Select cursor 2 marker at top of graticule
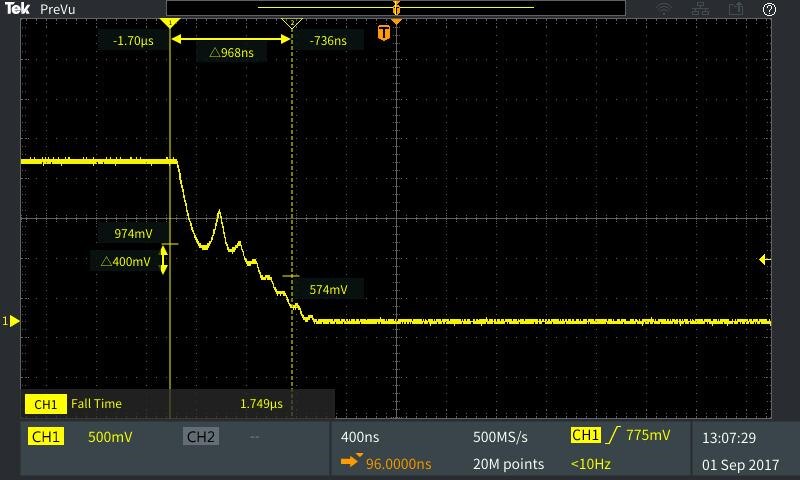 point(292,23)
